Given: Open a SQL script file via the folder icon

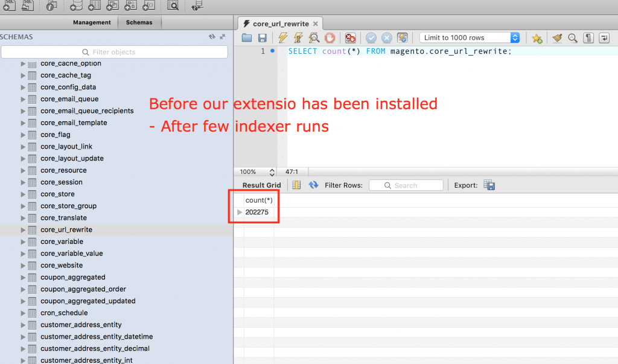Looking at the screenshot, I should [x=247, y=38].
